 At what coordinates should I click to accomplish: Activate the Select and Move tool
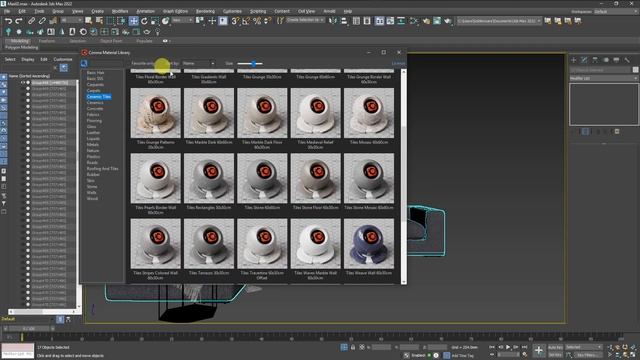(133, 21)
